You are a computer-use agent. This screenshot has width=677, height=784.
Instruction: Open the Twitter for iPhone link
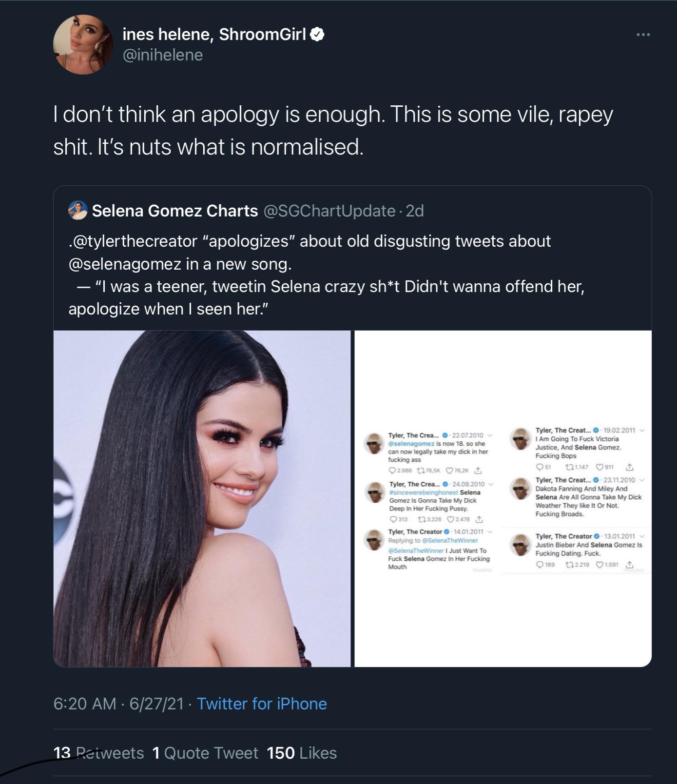[262, 704]
